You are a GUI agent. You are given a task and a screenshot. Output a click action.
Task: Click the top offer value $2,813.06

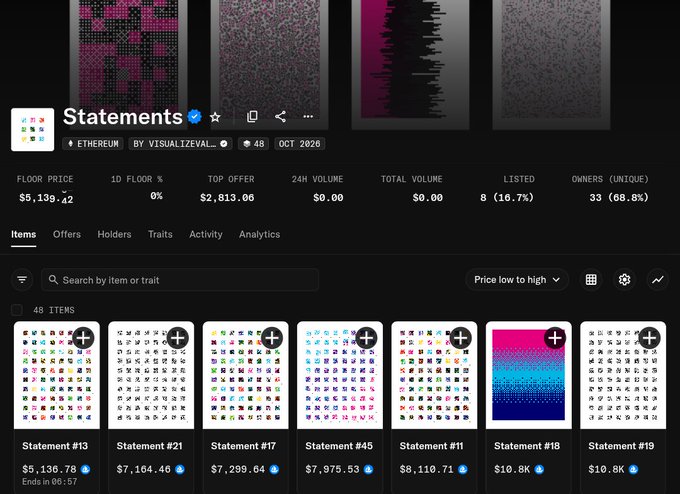(x=227, y=198)
